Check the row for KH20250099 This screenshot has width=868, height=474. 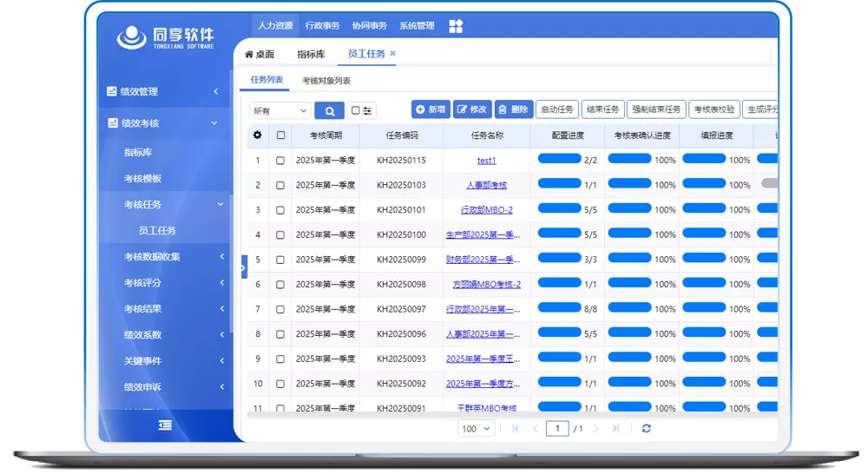point(280,260)
